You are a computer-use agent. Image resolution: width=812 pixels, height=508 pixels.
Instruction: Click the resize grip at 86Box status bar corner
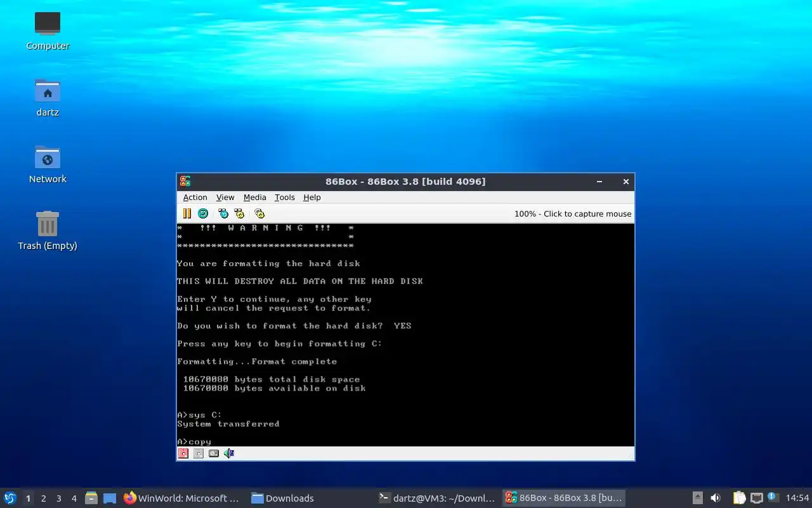pos(630,455)
